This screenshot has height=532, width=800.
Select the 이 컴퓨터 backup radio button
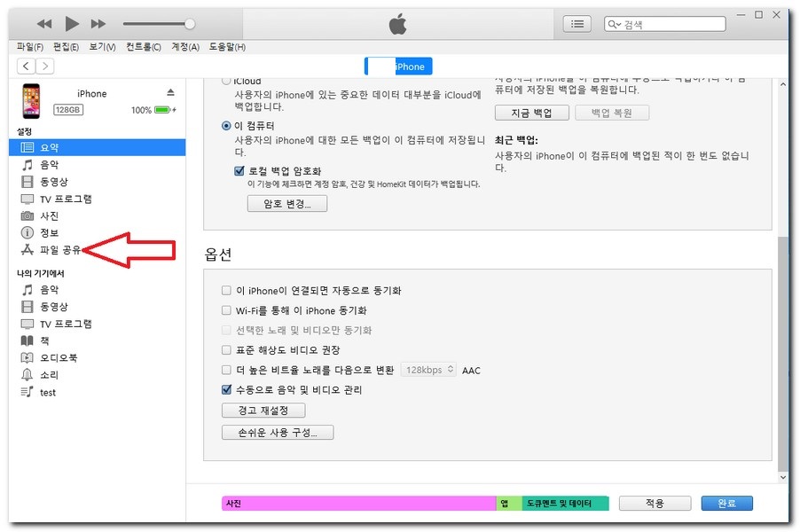tap(226, 126)
